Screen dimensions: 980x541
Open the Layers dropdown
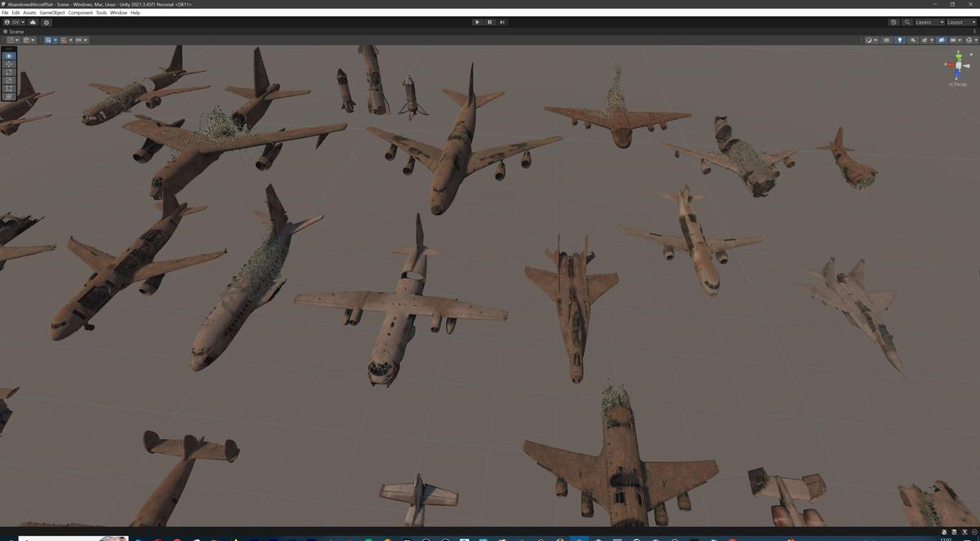point(929,22)
